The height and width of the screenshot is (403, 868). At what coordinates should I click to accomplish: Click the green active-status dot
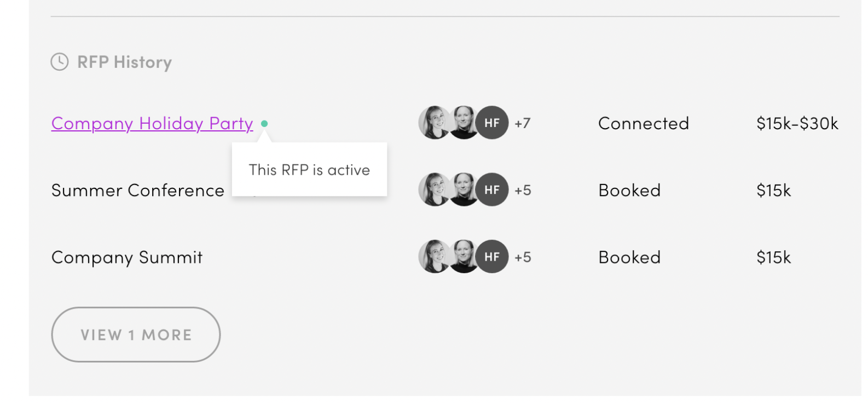264,124
